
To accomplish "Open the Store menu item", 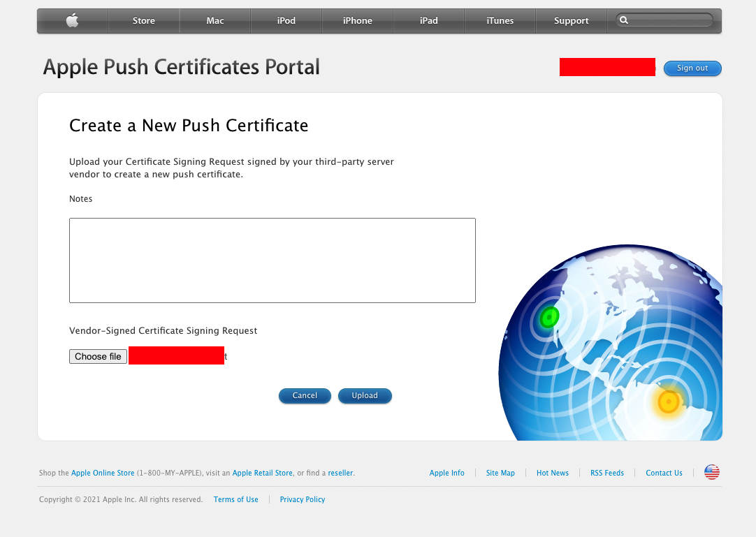I will pos(144,21).
